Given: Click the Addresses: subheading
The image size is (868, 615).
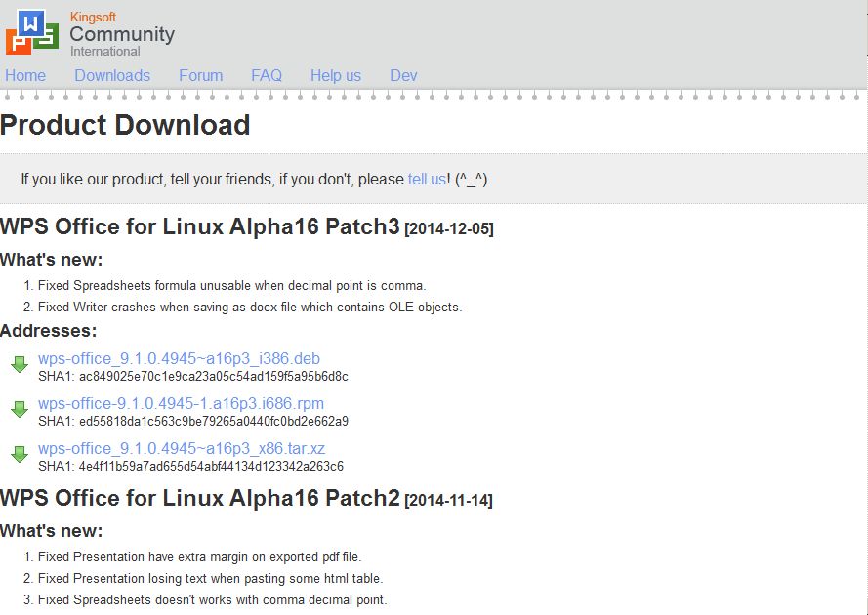Looking at the screenshot, I should tap(49, 331).
